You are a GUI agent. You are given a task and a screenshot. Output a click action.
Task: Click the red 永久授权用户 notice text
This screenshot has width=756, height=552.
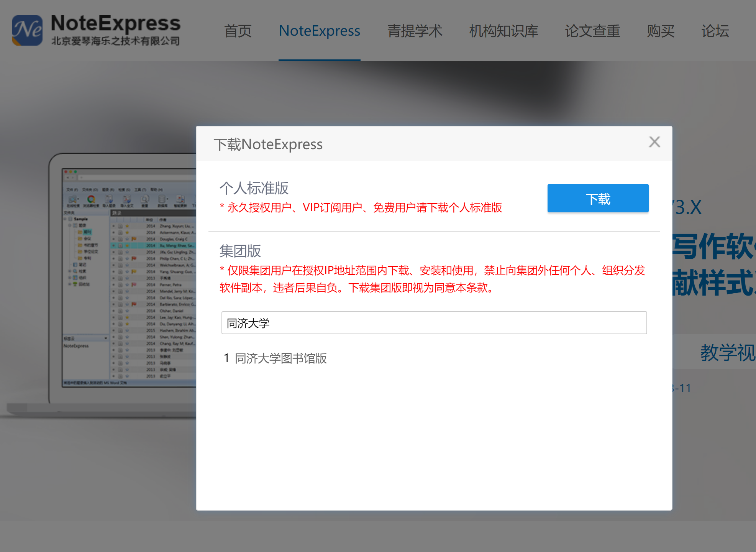point(361,208)
